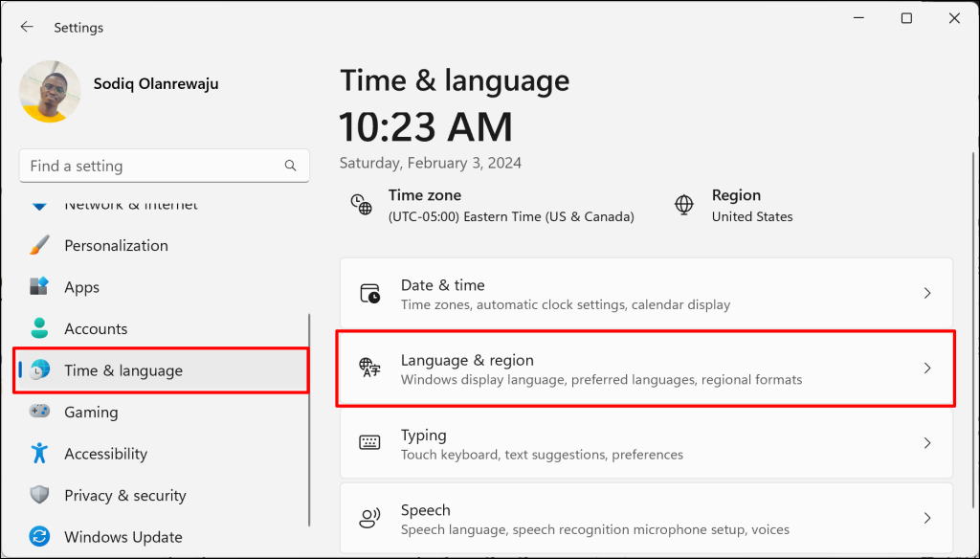Screen dimensions: 980x559
Task: Click the Windows Update sync icon
Action: [39, 536]
